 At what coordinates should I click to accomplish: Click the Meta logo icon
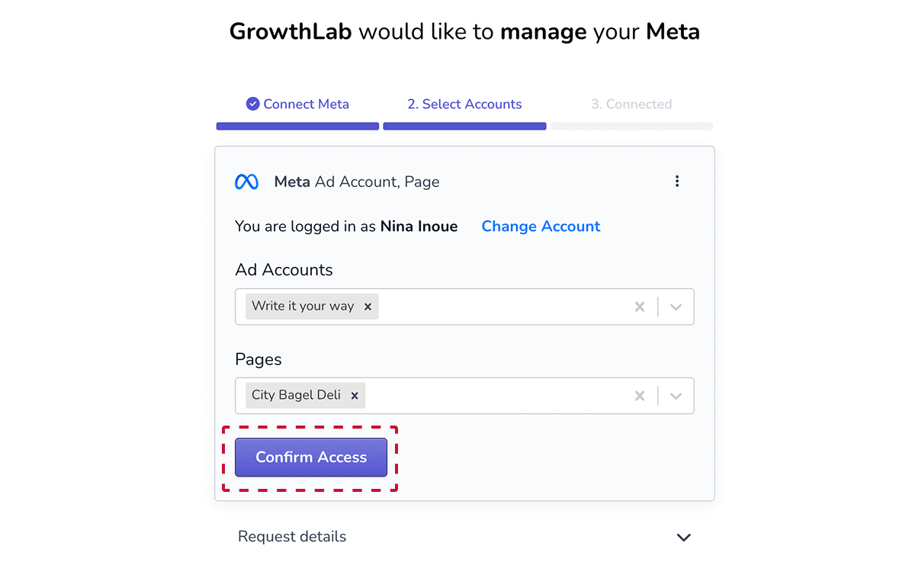click(x=246, y=182)
